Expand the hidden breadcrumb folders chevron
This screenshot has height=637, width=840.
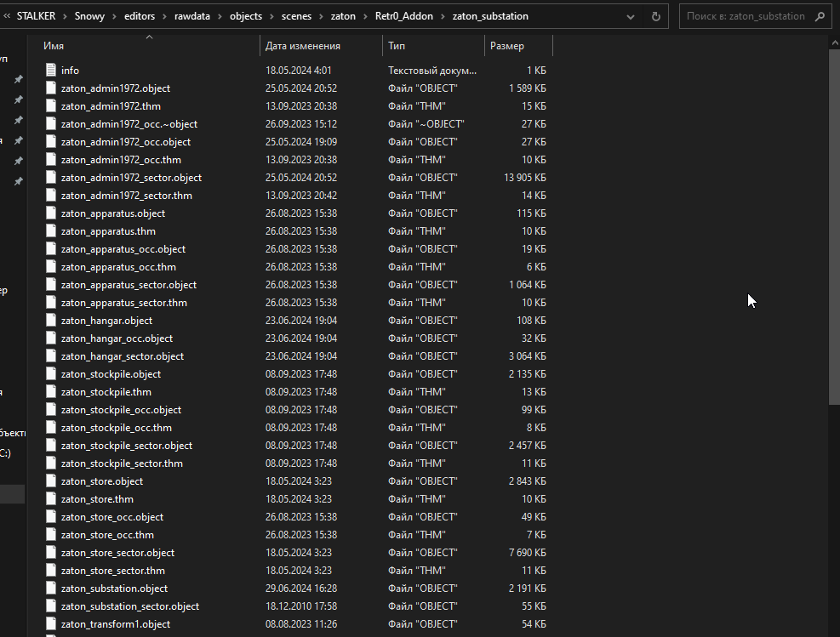pyautogui.click(x=7, y=16)
